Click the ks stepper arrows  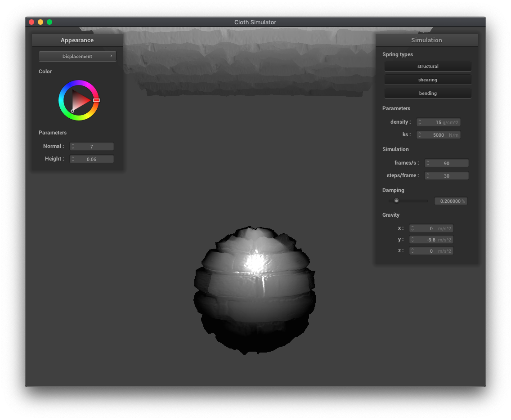point(420,135)
